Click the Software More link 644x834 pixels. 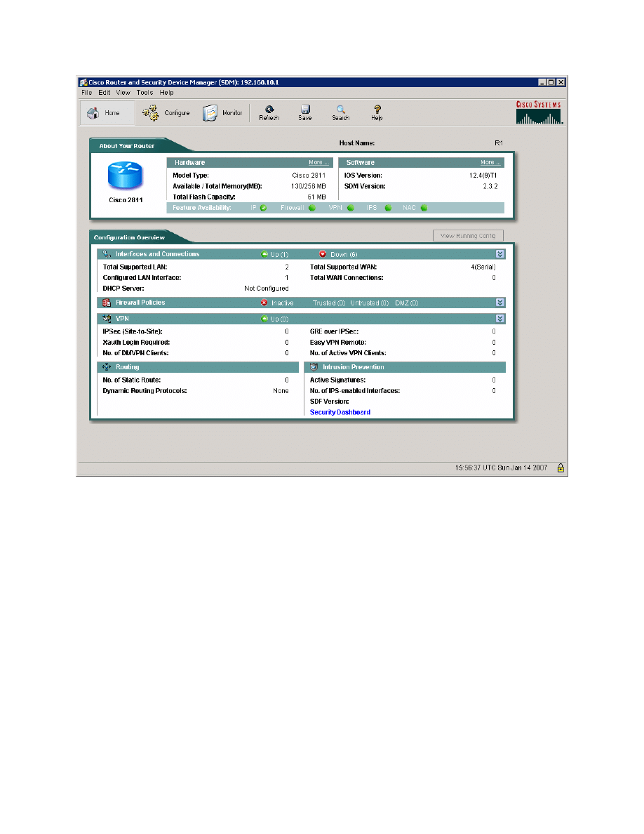coord(490,163)
